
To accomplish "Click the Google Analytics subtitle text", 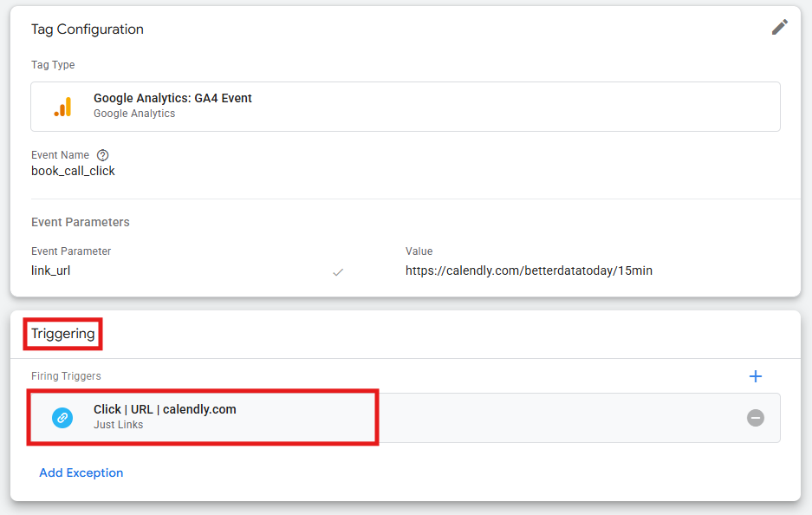I will [x=134, y=114].
